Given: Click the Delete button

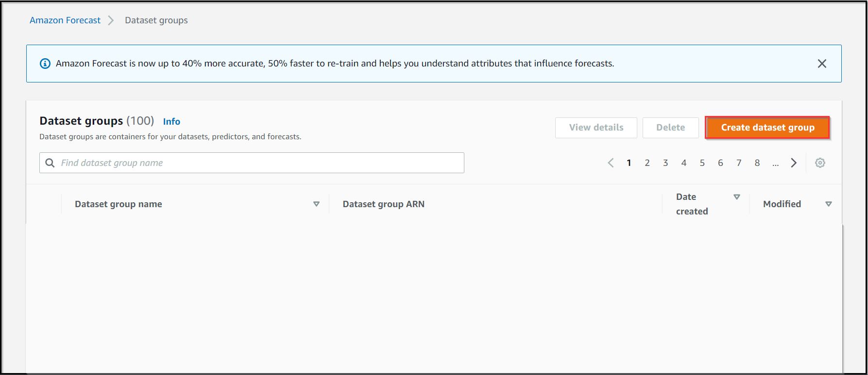Looking at the screenshot, I should pos(670,128).
